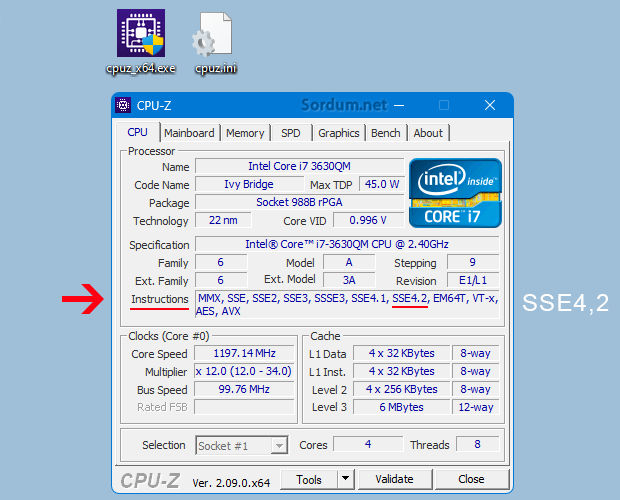Click SSE4.2 in the Instructions field
Viewport: 620px width, 500px height.
tap(410, 298)
